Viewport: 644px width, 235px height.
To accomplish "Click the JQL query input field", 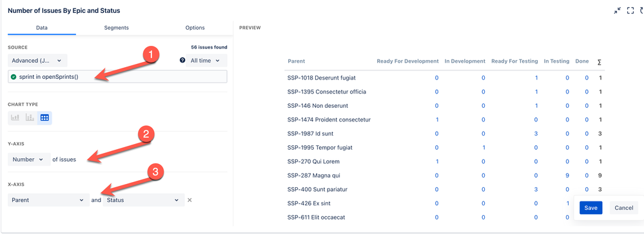I will (117, 77).
